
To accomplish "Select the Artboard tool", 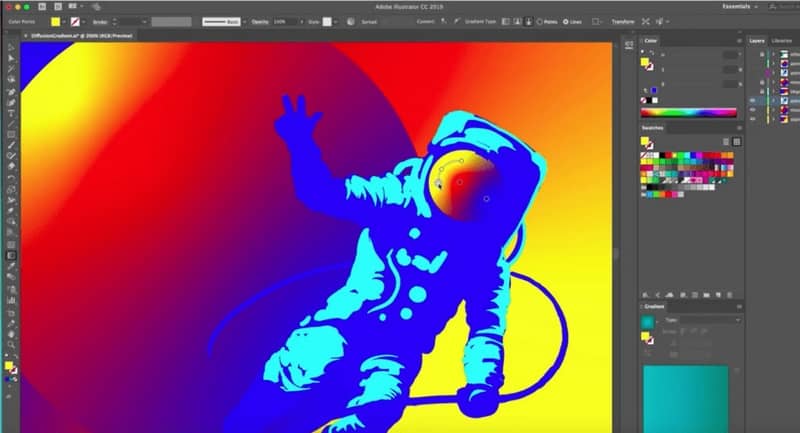I will pos(11,312).
